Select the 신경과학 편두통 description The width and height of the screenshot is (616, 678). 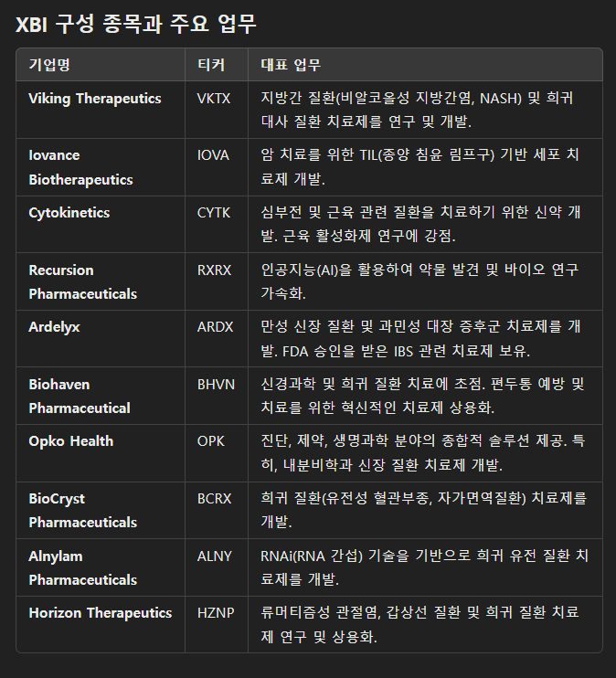point(422,396)
